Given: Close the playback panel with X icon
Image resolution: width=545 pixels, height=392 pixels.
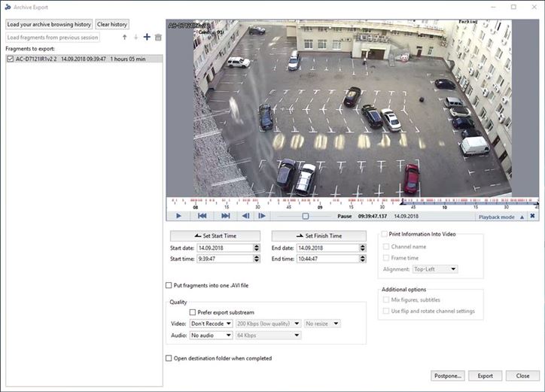Looking at the screenshot, I should [532, 217].
